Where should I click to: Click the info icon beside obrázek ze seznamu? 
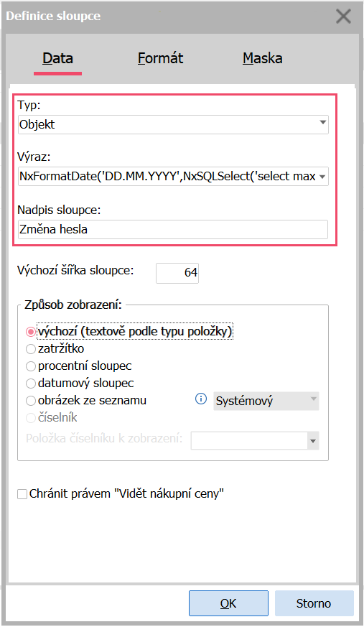201,399
